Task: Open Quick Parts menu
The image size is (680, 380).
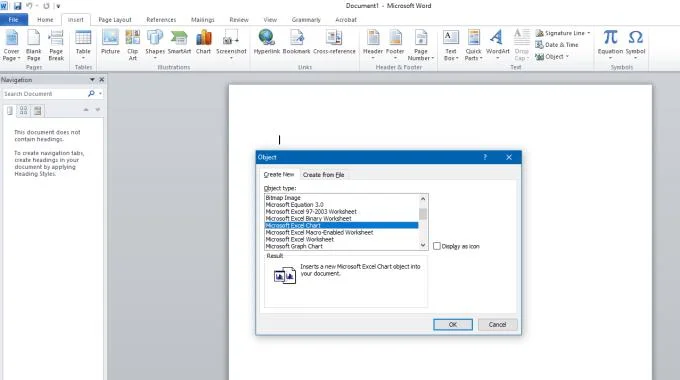Action: (x=473, y=45)
